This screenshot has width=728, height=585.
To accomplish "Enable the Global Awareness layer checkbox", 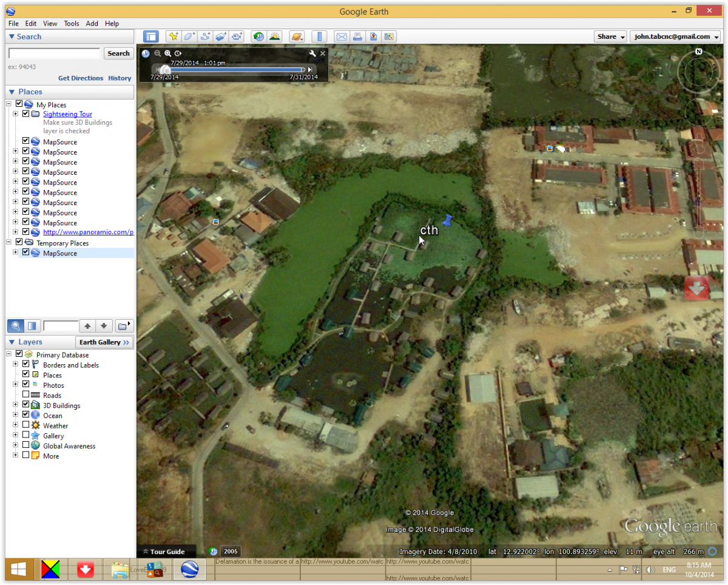I will pos(25,446).
